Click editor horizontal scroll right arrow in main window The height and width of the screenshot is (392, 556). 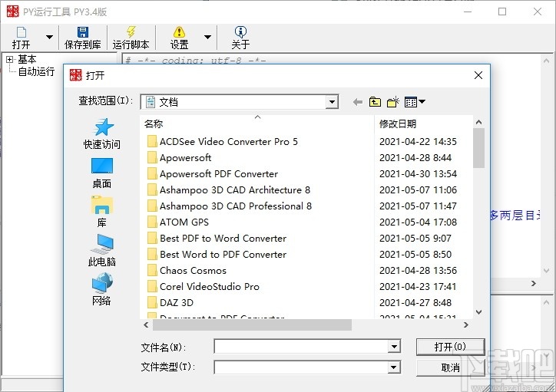click(x=533, y=283)
